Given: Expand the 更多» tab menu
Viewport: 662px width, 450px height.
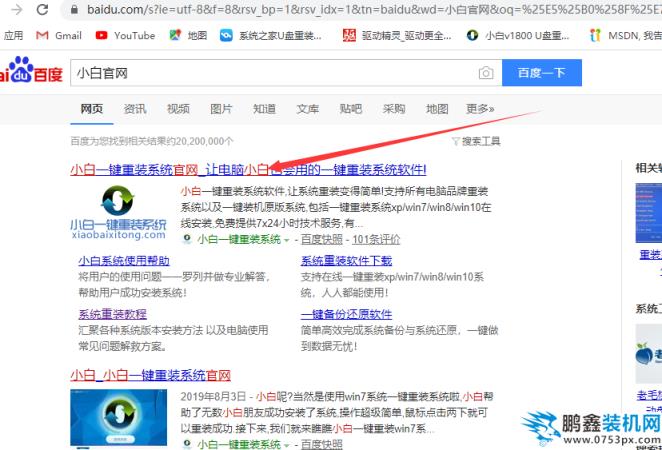Looking at the screenshot, I should [480, 109].
